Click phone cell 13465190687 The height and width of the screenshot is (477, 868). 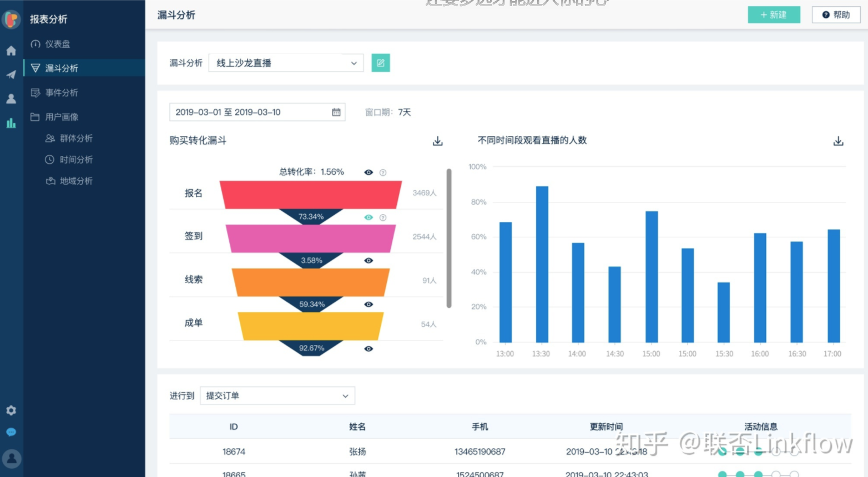tap(480, 452)
